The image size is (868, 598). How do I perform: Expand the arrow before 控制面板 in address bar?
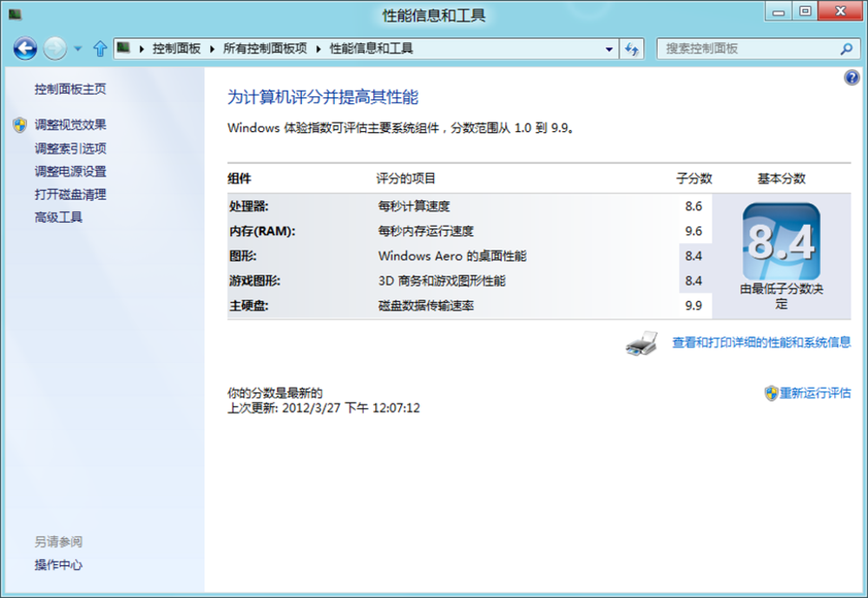click(141, 49)
